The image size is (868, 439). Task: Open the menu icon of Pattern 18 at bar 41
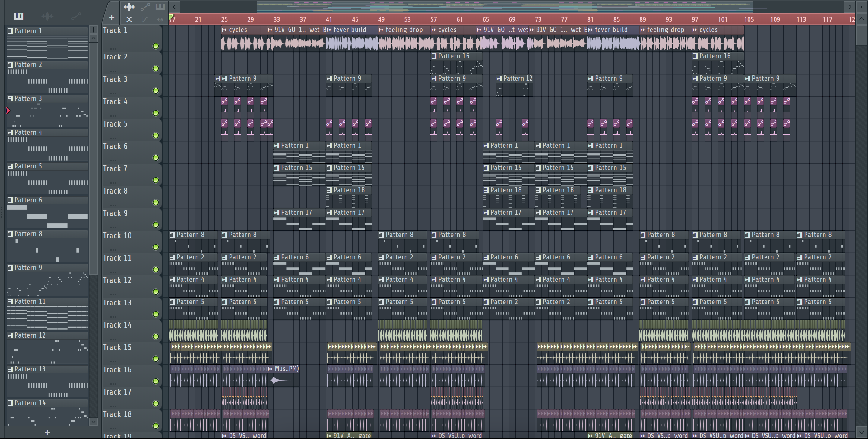(329, 190)
